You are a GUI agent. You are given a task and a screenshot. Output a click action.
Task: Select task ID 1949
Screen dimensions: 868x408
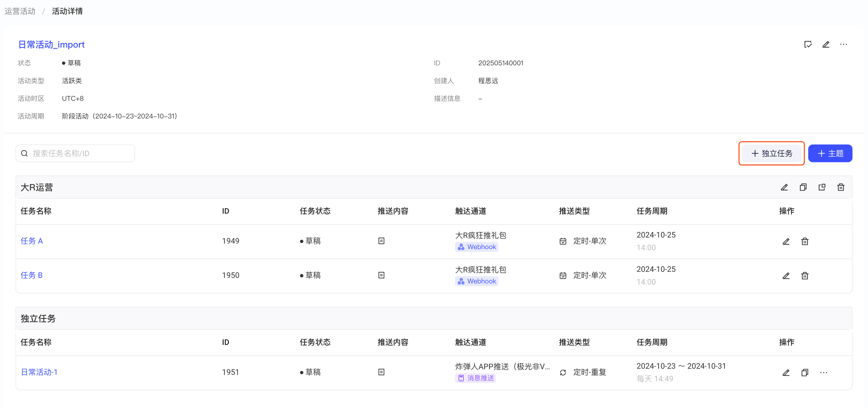point(231,241)
